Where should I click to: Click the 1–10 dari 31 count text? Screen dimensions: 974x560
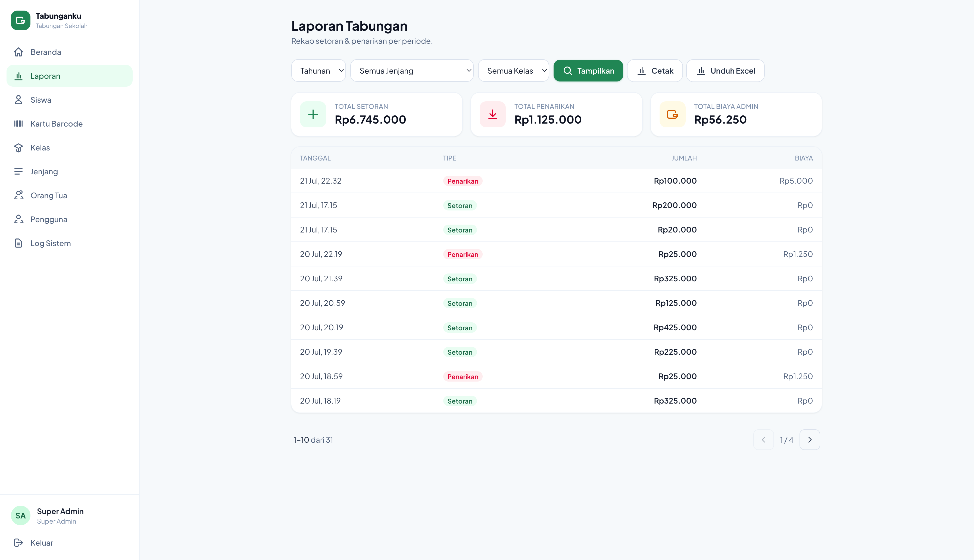(x=313, y=440)
